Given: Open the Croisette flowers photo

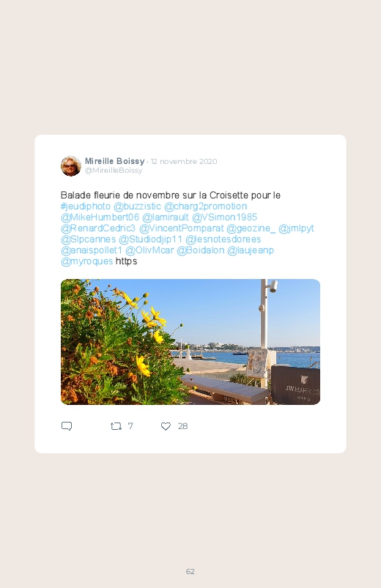Looking at the screenshot, I should (x=190, y=342).
